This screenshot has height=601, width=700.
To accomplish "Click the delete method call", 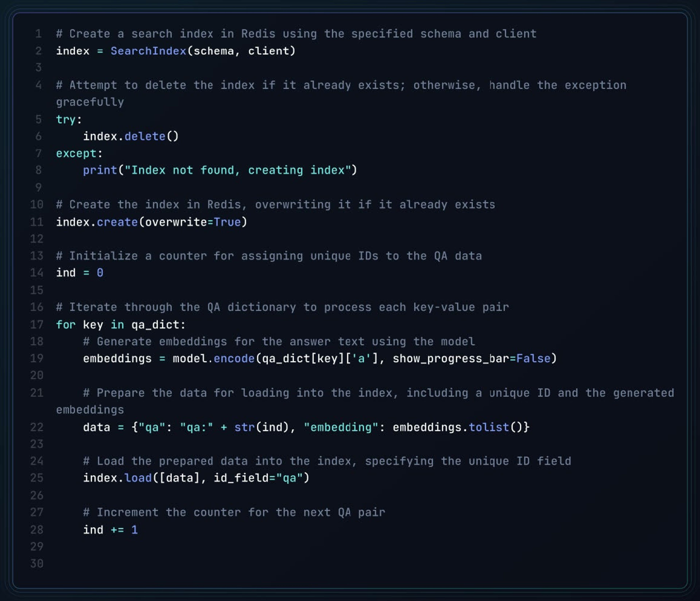I will [x=145, y=136].
